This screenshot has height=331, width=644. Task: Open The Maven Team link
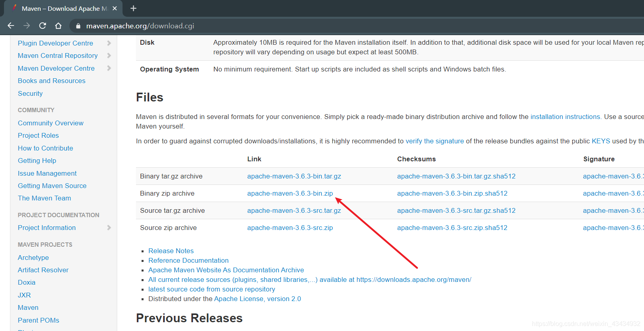coord(44,198)
